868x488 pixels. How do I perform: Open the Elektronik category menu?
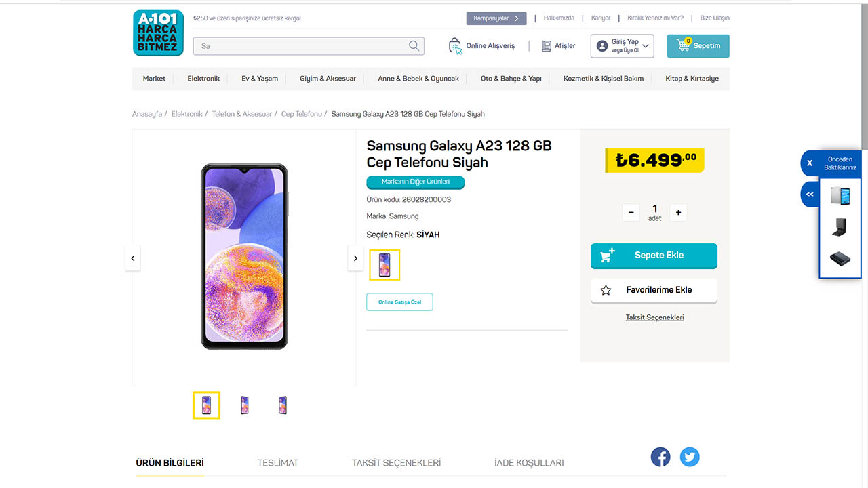203,79
